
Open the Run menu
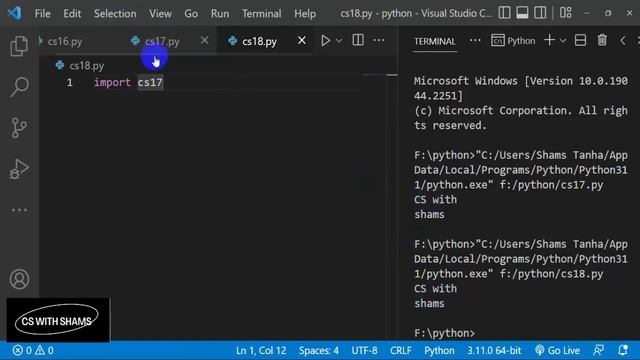pos(220,13)
